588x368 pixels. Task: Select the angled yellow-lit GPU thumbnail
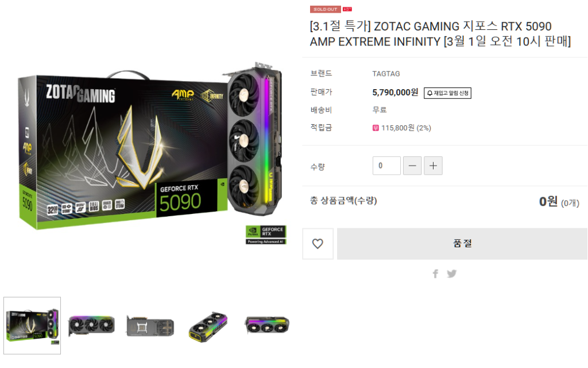208,327
